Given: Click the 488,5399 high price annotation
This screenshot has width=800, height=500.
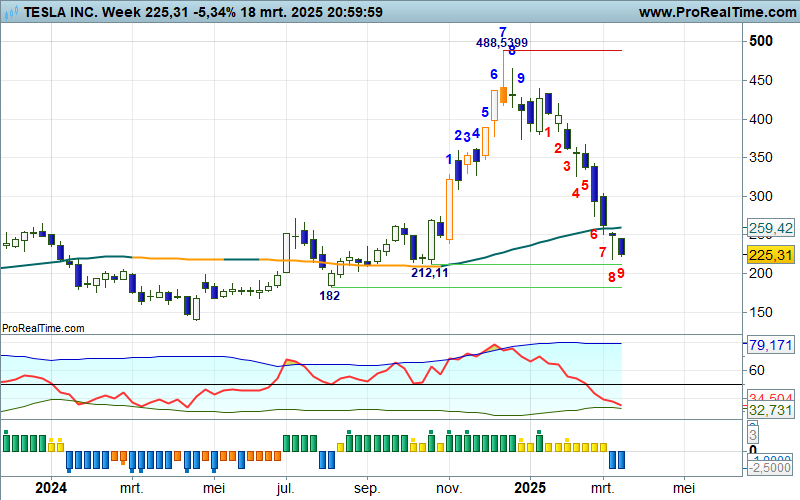Looking at the screenshot, I should coord(502,43).
